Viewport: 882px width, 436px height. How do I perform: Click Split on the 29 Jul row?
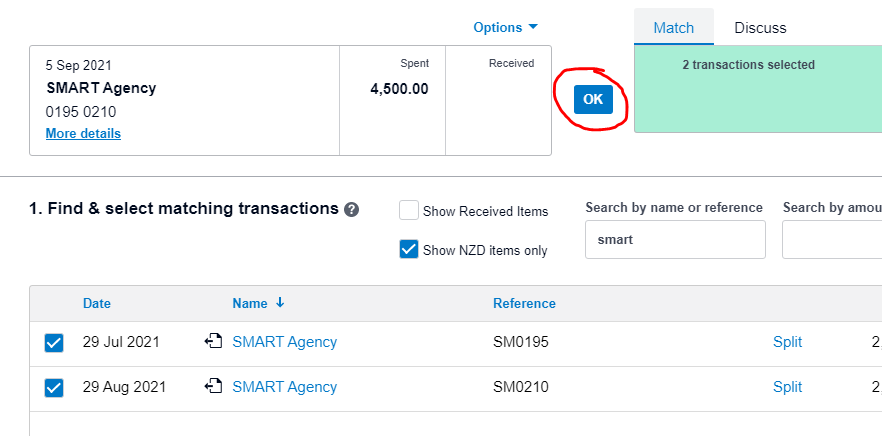click(x=788, y=341)
